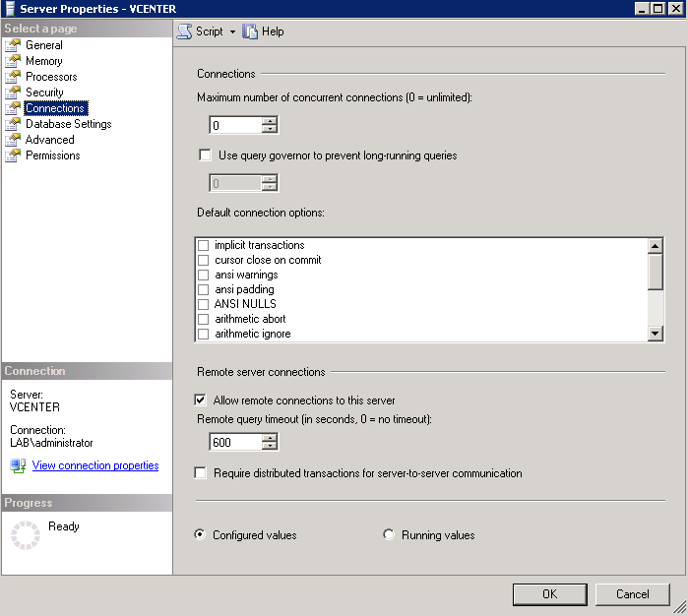The image size is (688, 616).
Task: Enable Require distributed transactions checkbox
Action: click(200, 473)
